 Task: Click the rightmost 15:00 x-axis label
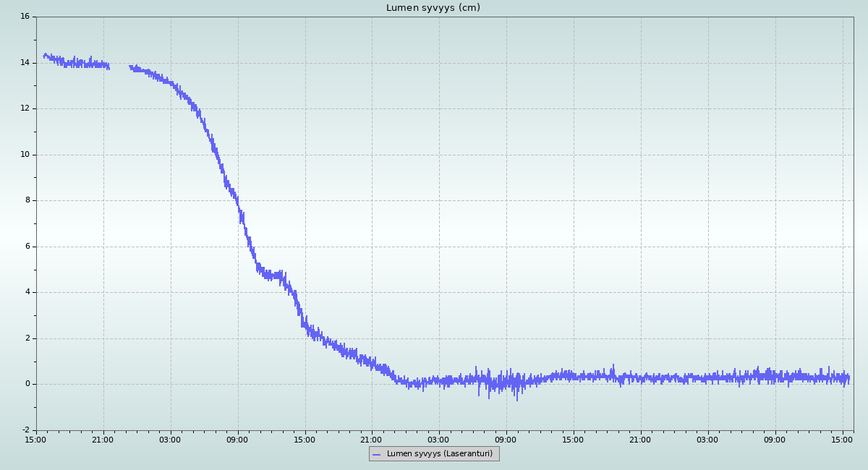(843, 440)
